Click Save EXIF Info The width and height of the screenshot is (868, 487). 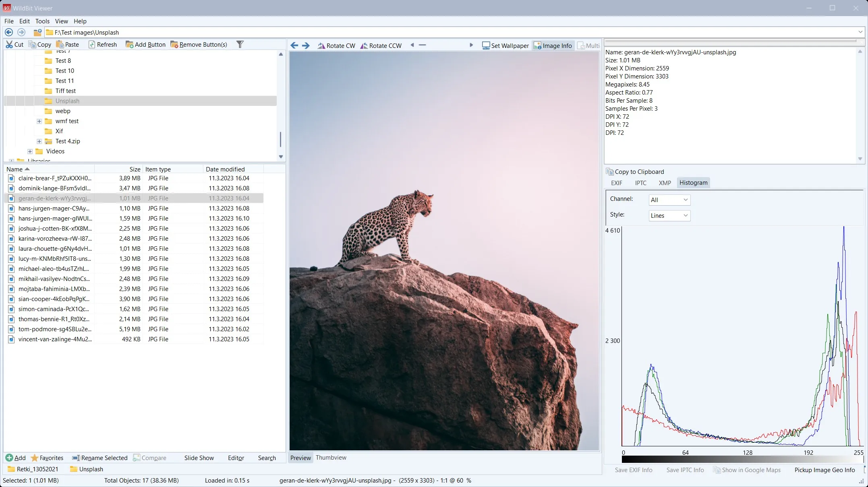[633, 470]
